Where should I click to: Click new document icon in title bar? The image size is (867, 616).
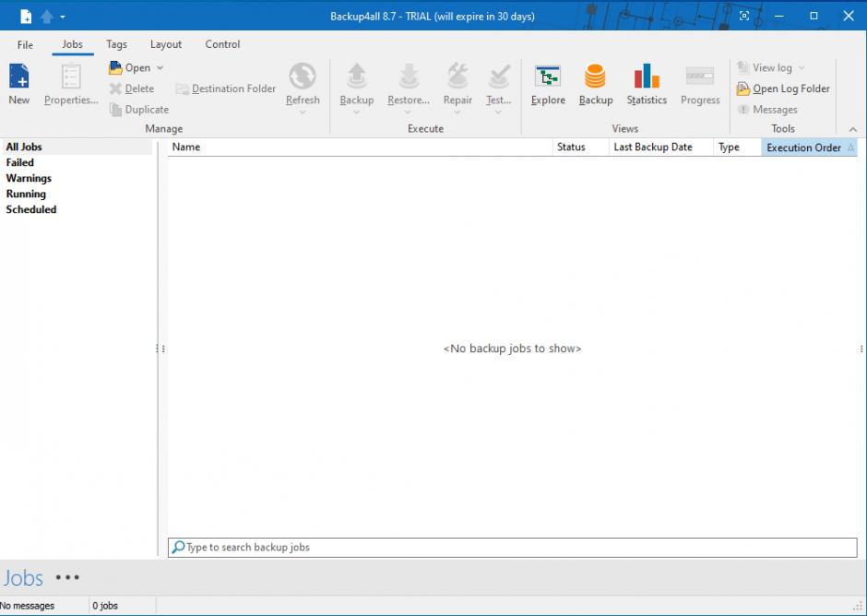tap(26, 17)
